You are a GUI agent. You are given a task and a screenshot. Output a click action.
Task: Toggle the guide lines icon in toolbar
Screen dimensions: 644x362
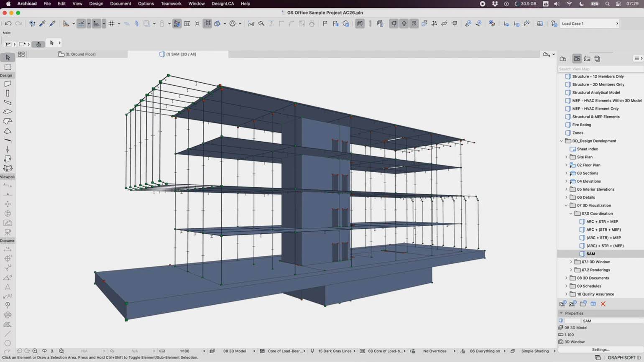point(81,23)
